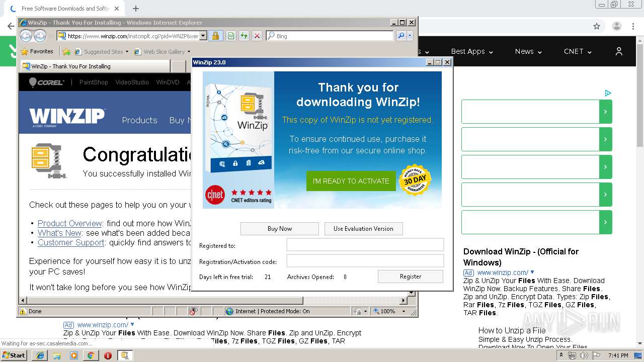This screenshot has width=644, height=362.
Task: Show hidden system tray icons
Action: tap(561, 355)
